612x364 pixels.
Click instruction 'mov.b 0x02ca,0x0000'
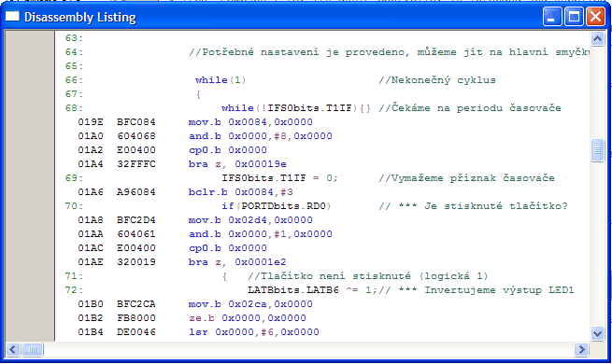[250, 304]
